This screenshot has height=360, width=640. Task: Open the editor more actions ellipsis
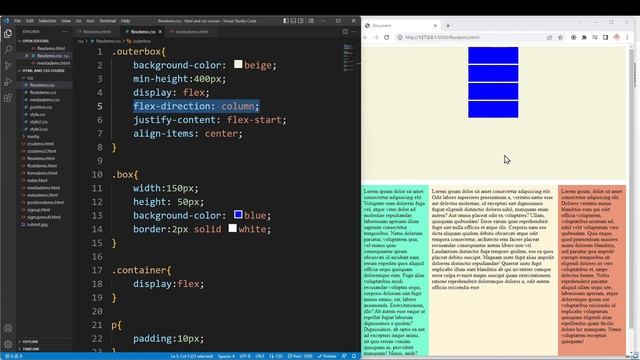coord(353,31)
